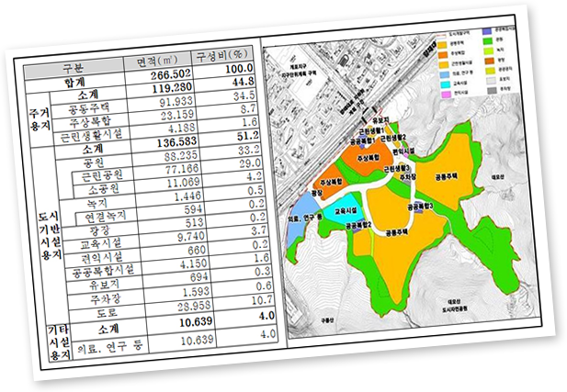This screenshot has height=392, width=567.
Task: Click the 합계 row label
Action: (x=74, y=83)
